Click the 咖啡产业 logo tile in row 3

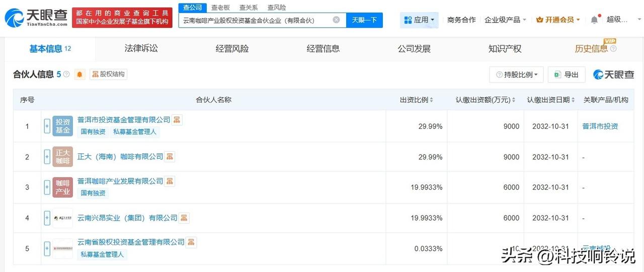62,187
